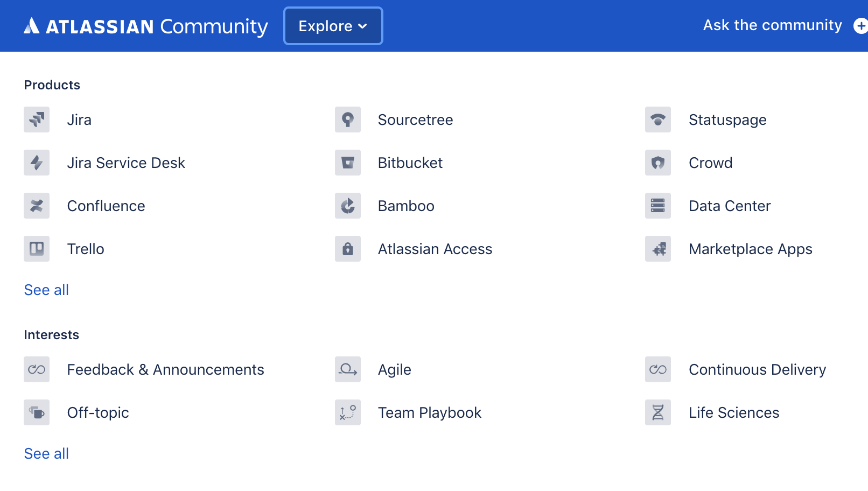
Task: Choose Atlassian Access entry
Action: (435, 249)
